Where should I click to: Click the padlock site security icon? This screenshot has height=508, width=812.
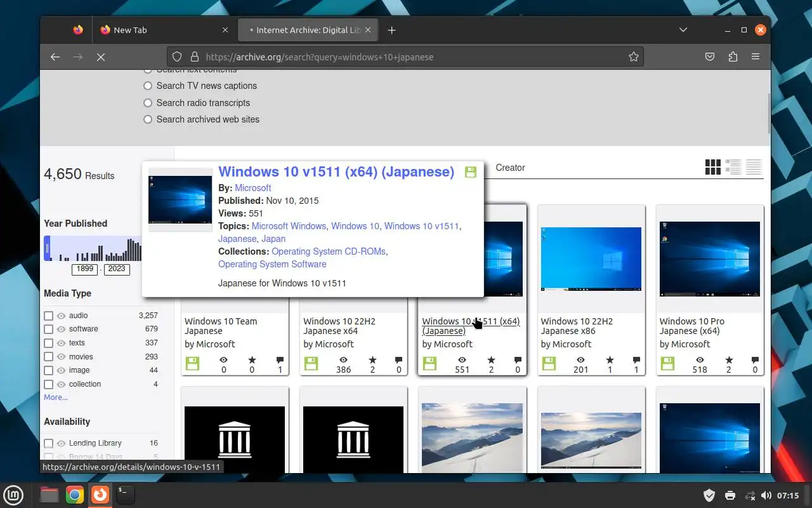pyautogui.click(x=194, y=57)
